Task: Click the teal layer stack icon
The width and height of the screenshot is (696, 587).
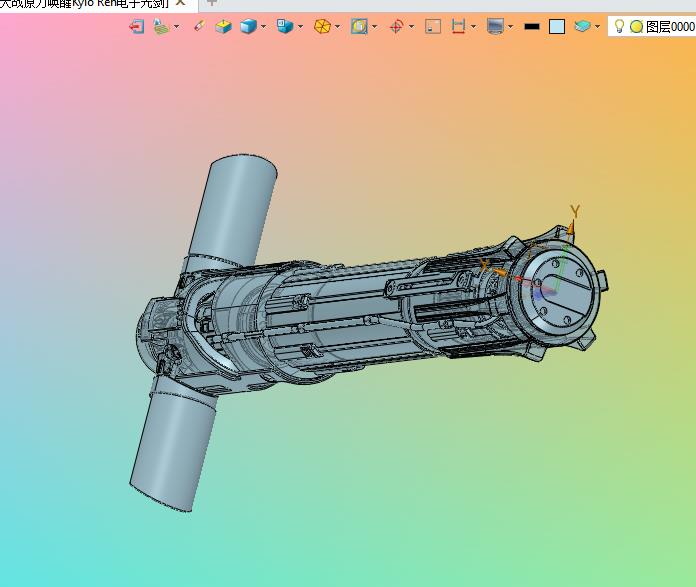Action: 583,27
